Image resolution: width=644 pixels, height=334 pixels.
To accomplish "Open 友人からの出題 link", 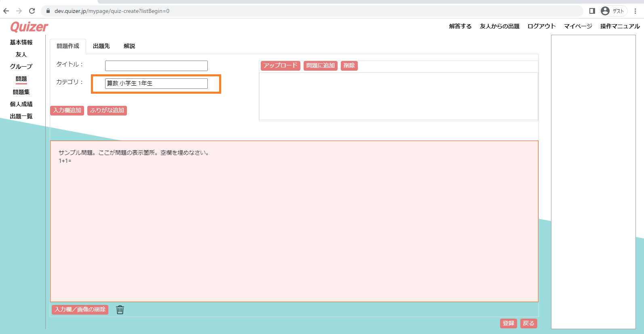I will 500,26.
